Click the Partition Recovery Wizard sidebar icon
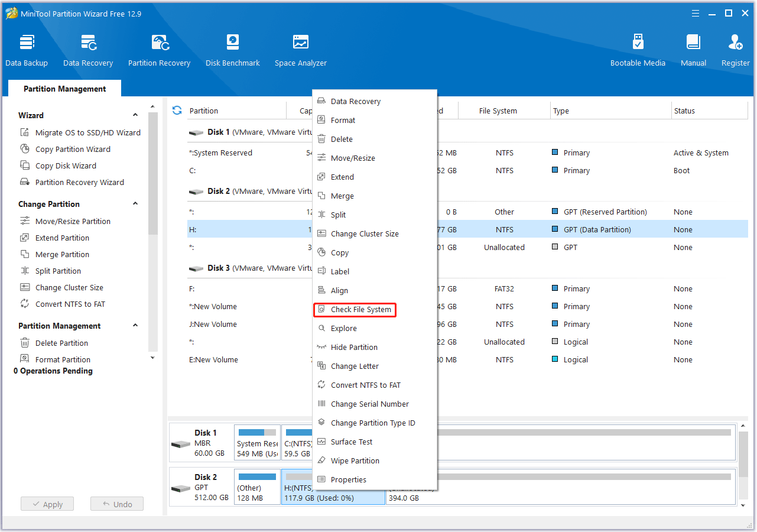 [25, 182]
